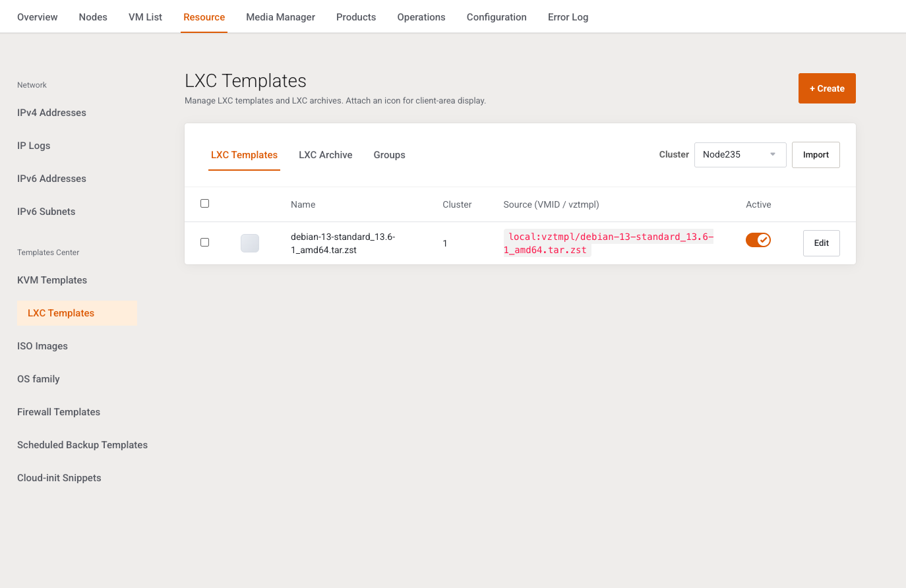This screenshot has width=906, height=588.
Task: Click the Name column header
Action: tap(303, 204)
